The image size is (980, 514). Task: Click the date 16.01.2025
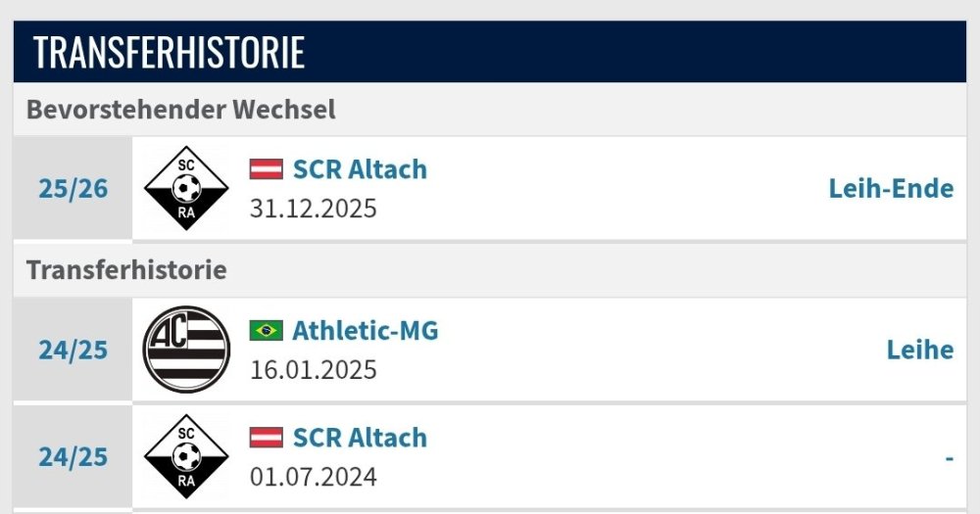coord(313,370)
